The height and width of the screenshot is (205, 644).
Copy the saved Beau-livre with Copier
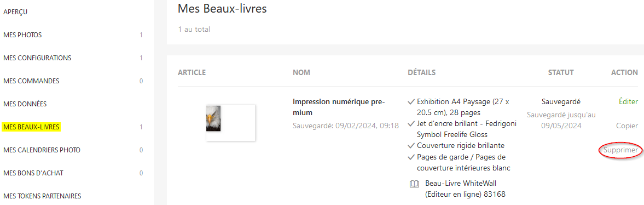tap(626, 126)
